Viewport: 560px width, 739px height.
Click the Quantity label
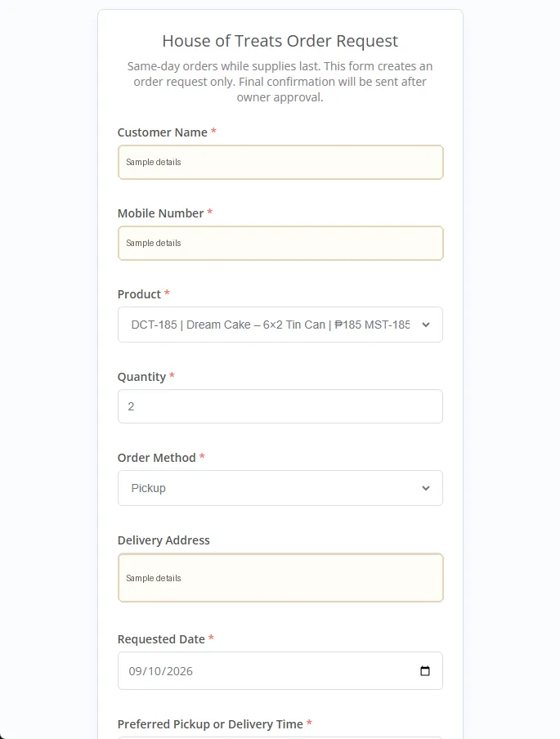click(x=141, y=377)
